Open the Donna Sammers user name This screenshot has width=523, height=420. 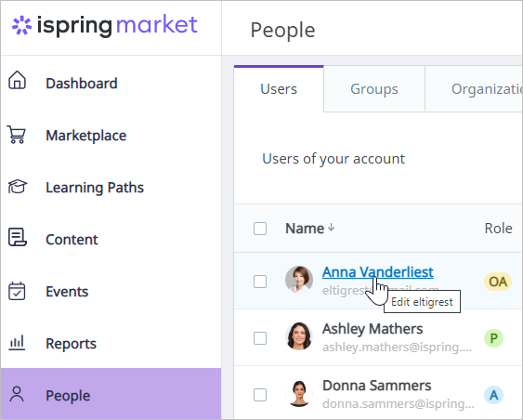[376, 386]
